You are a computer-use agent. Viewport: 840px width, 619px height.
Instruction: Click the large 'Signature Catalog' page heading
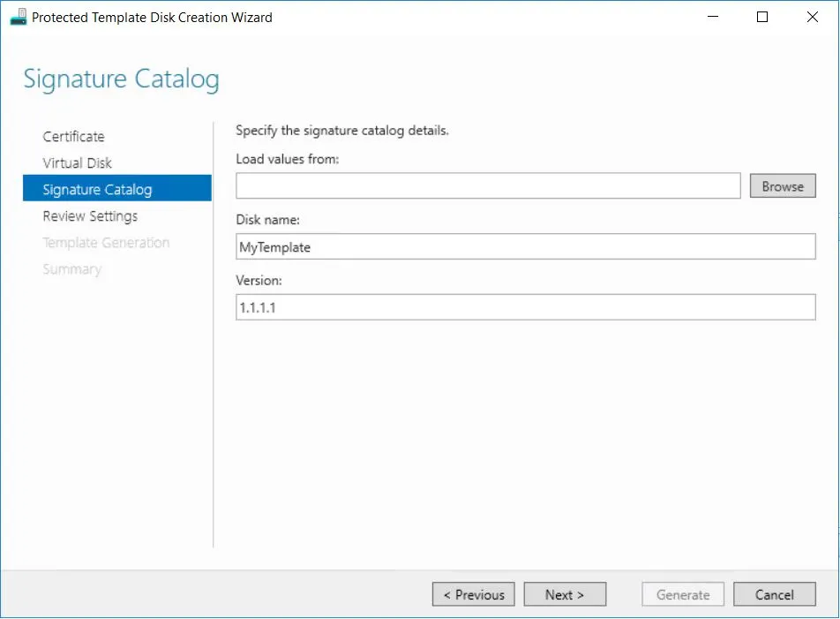point(121,79)
